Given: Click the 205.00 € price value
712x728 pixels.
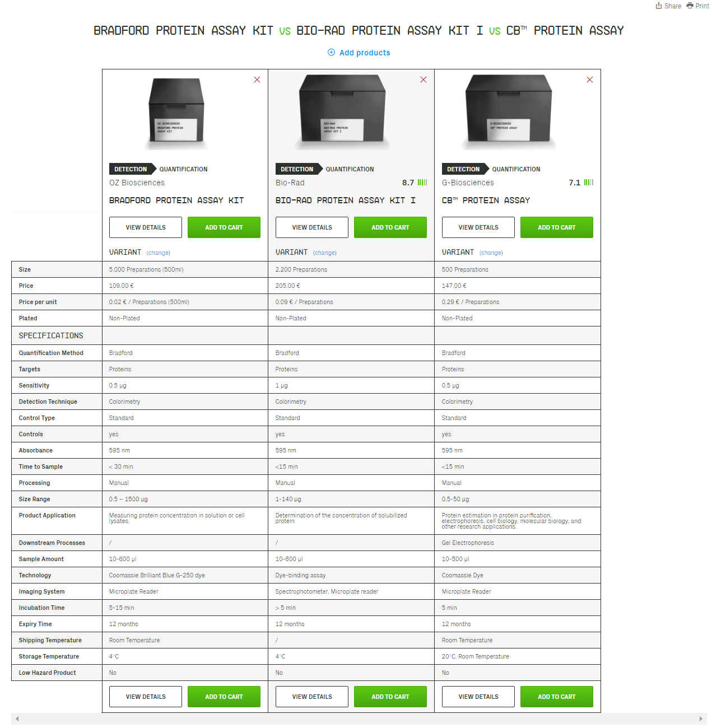Looking at the screenshot, I should click(288, 286).
